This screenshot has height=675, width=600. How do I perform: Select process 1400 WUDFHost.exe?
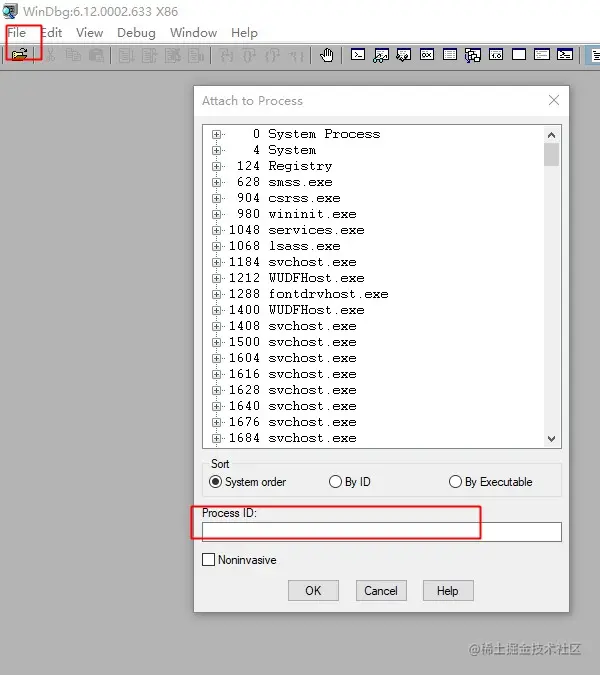(297, 310)
